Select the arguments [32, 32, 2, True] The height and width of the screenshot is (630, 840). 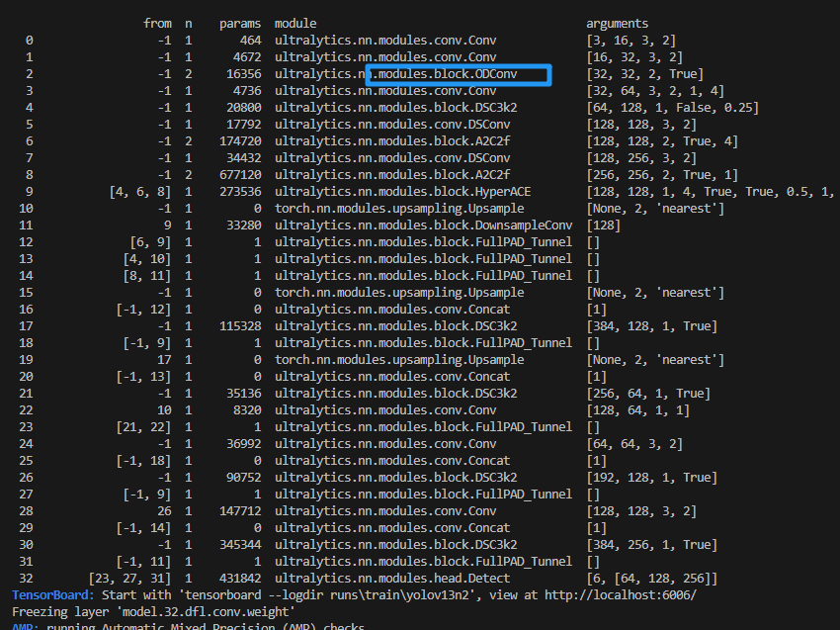(x=645, y=74)
